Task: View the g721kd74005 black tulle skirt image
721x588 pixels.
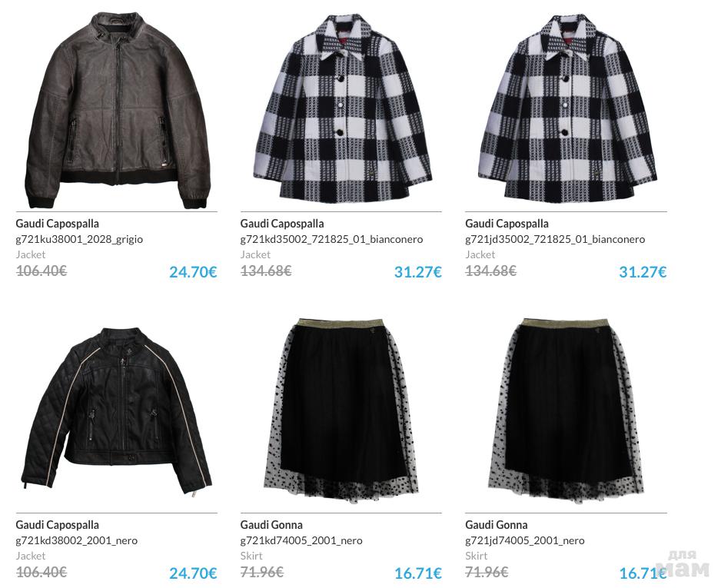Action: coord(341,409)
